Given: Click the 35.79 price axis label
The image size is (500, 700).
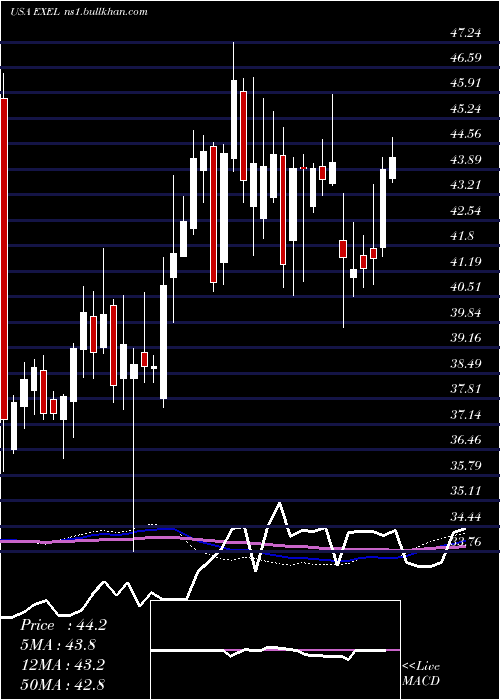Looking at the screenshot, I should click(466, 465).
